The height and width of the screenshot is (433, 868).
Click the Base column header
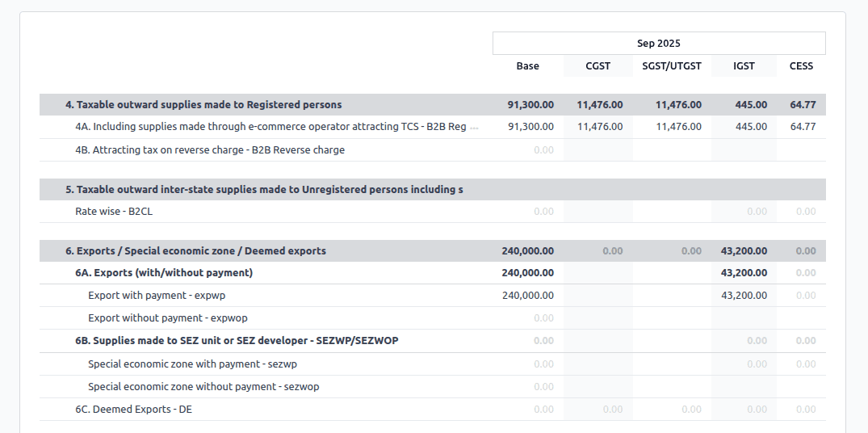click(527, 66)
